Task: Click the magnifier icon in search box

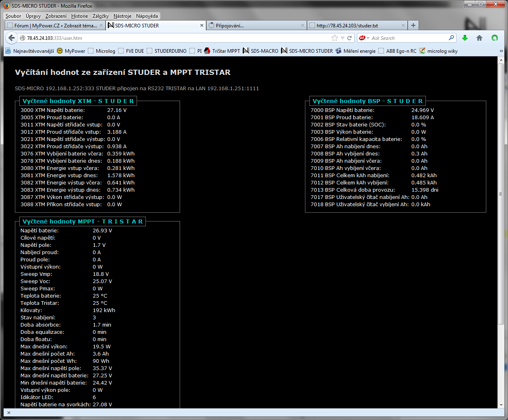Action: [x=451, y=38]
